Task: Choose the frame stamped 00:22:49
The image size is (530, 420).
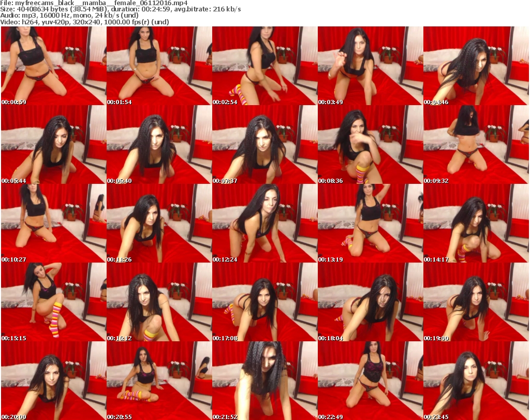Action: (371, 381)
